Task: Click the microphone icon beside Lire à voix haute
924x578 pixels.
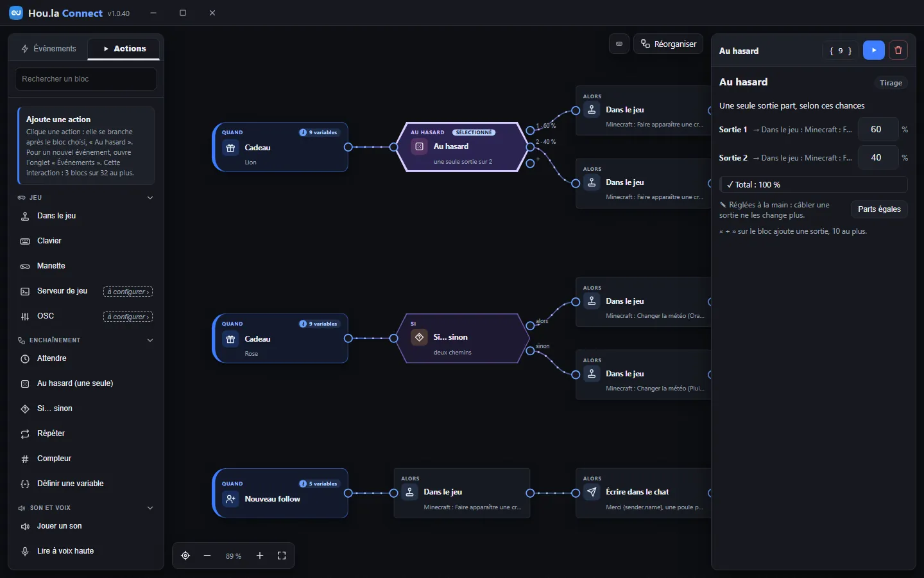Action: (x=25, y=551)
